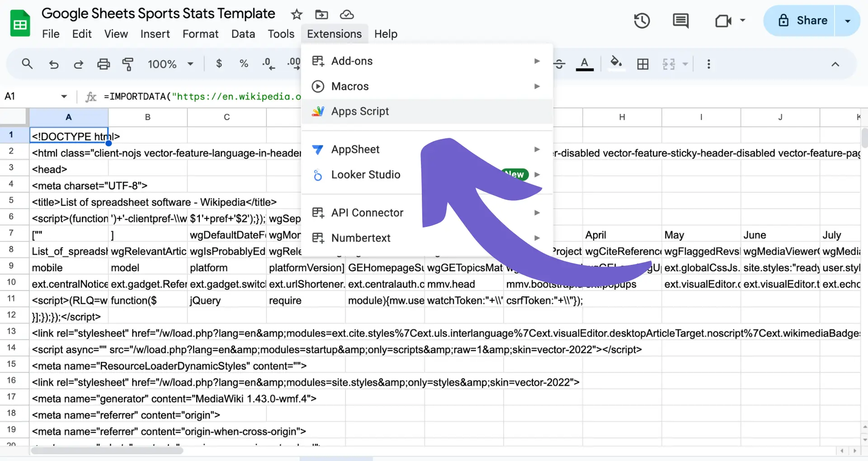Open the text color picker
Image resolution: width=868 pixels, height=461 pixels.
point(585,64)
